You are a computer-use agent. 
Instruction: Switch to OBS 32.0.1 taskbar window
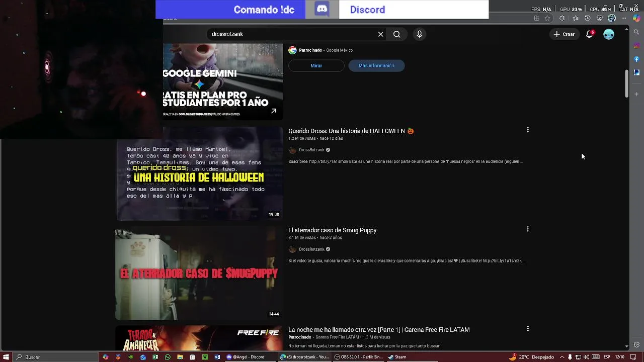359,357
